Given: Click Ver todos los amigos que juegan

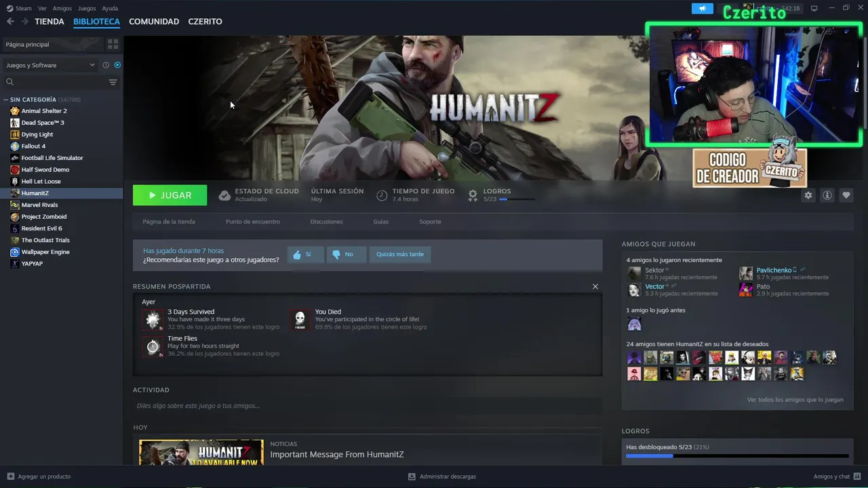Looking at the screenshot, I should pyautogui.click(x=795, y=400).
